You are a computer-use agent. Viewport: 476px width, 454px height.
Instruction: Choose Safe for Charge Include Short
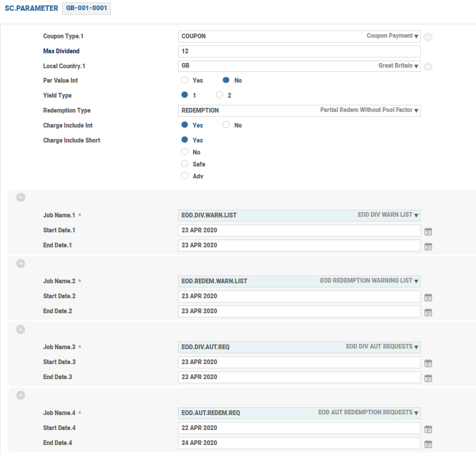tap(185, 164)
